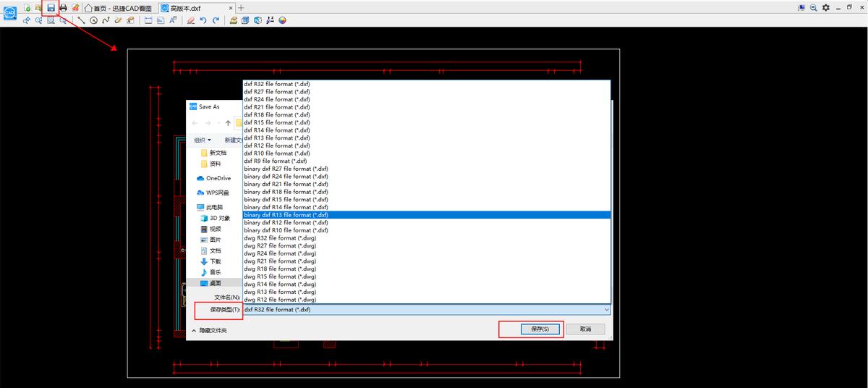The width and height of the screenshot is (868, 388).
Task: Select 音乐 folder in navigation pane
Action: (x=210, y=272)
